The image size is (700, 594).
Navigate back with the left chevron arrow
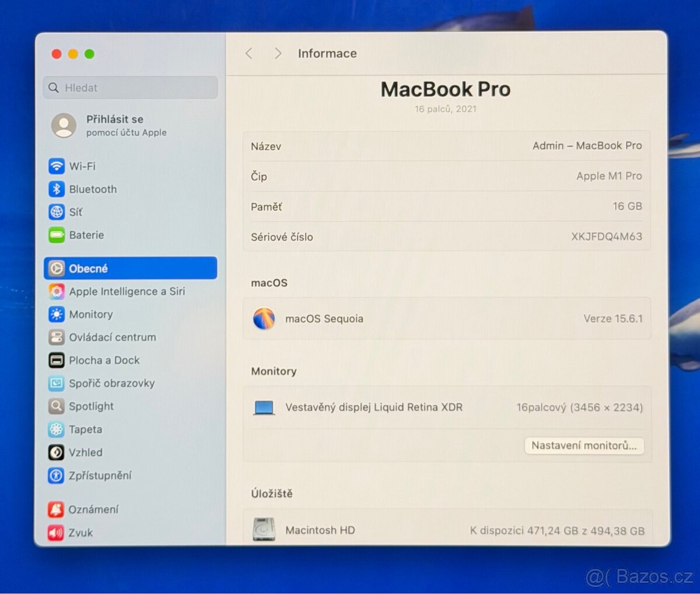249,53
